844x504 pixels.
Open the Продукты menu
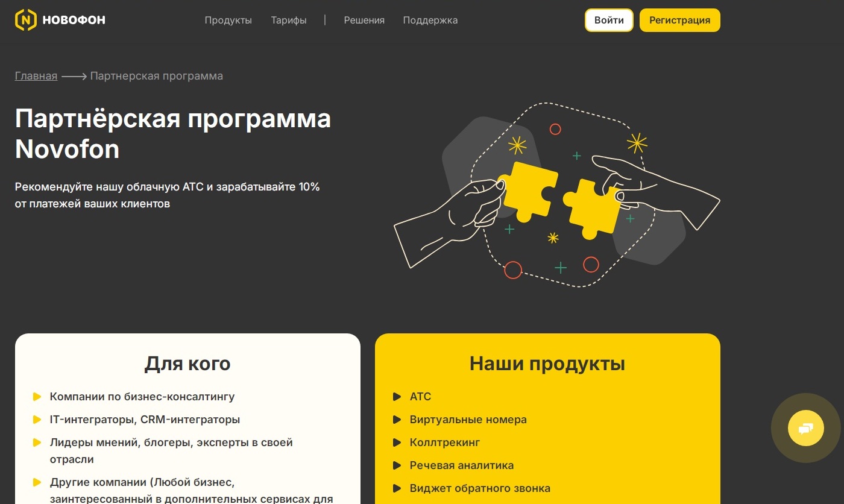pyautogui.click(x=228, y=20)
